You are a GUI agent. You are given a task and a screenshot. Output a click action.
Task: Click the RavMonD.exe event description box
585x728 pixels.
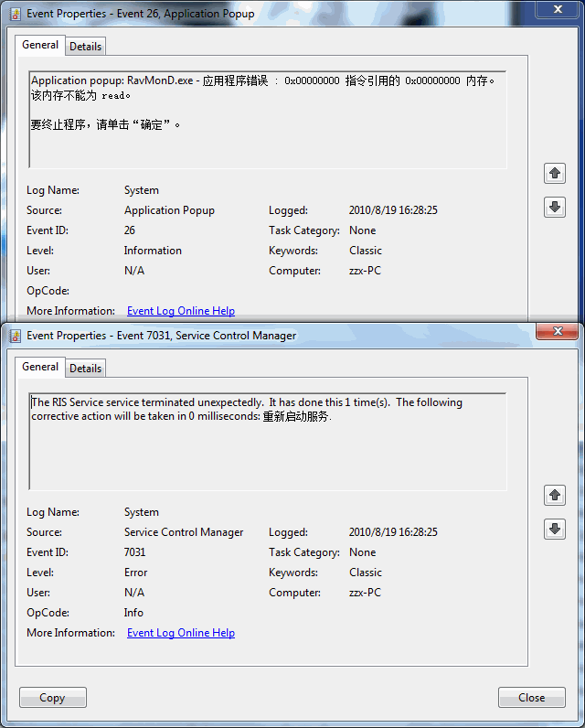(268, 120)
